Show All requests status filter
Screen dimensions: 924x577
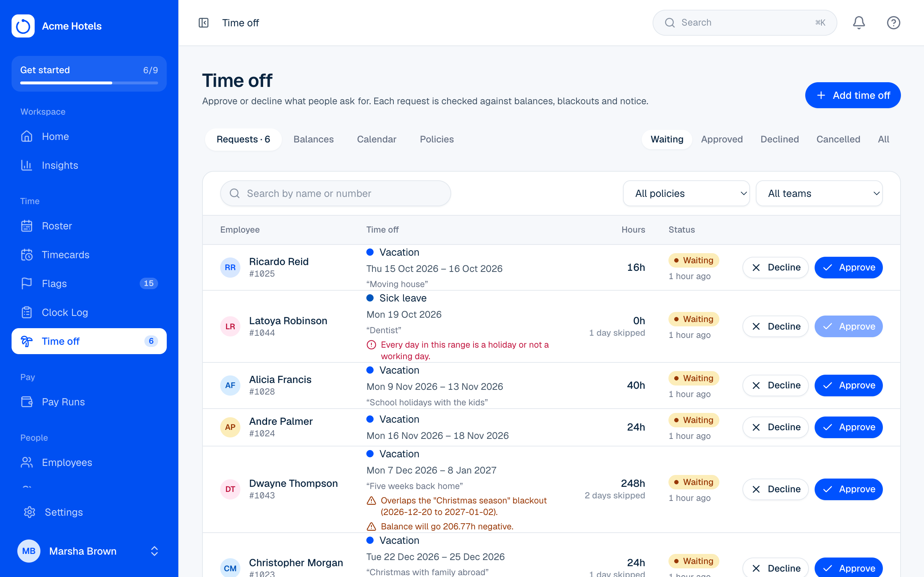(883, 139)
